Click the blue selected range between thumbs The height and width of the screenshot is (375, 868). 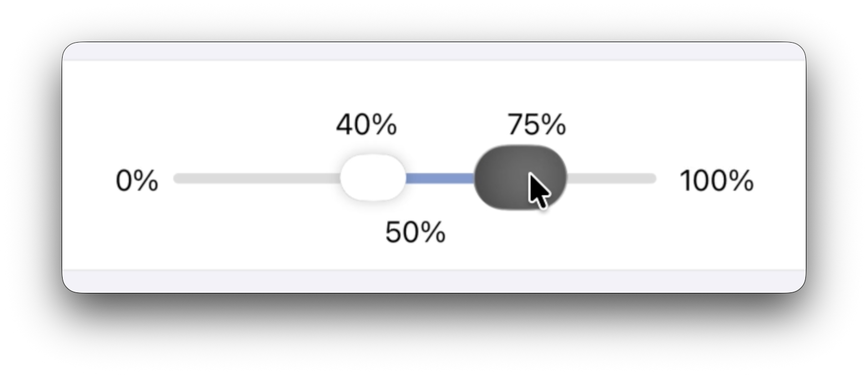coord(440,178)
